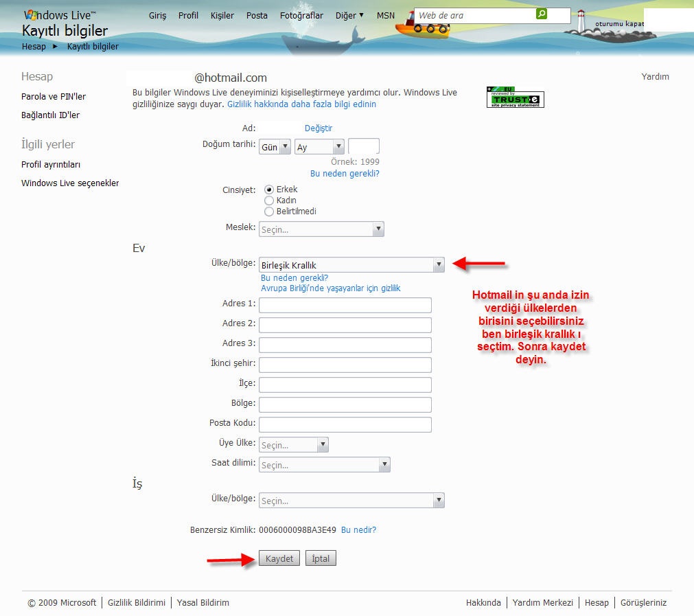Click the Adres 3 input field
694x616 pixels.
coord(345,345)
